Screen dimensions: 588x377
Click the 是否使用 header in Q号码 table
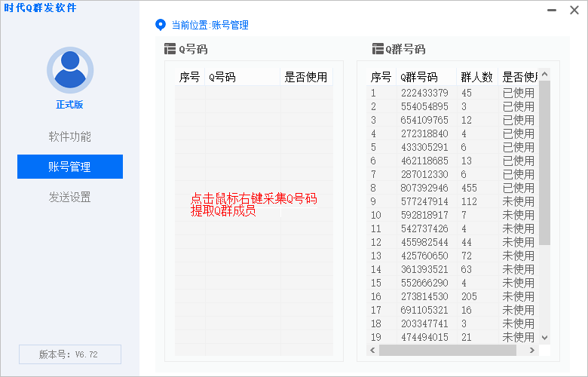click(305, 77)
